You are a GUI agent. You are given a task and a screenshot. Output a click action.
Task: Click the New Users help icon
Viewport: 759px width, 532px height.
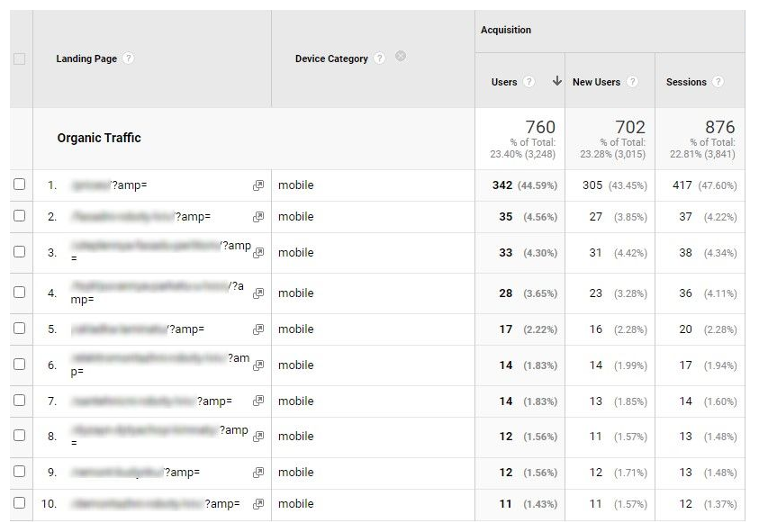(x=635, y=81)
